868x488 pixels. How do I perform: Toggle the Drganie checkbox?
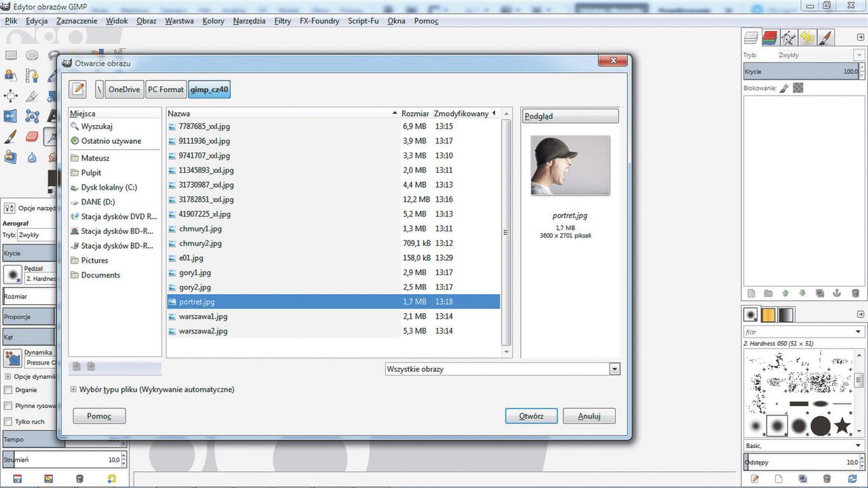8,390
